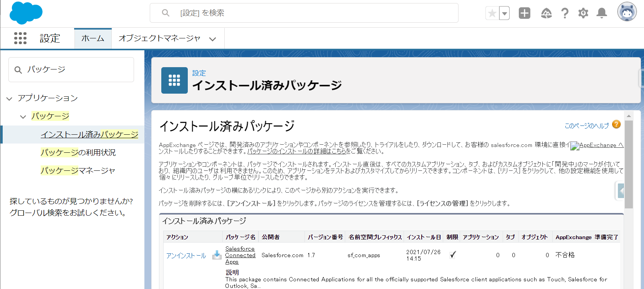The height and width of the screenshot is (289, 644).
Task: Open the Salesforce Connected Apps package link
Action: pyautogui.click(x=240, y=255)
